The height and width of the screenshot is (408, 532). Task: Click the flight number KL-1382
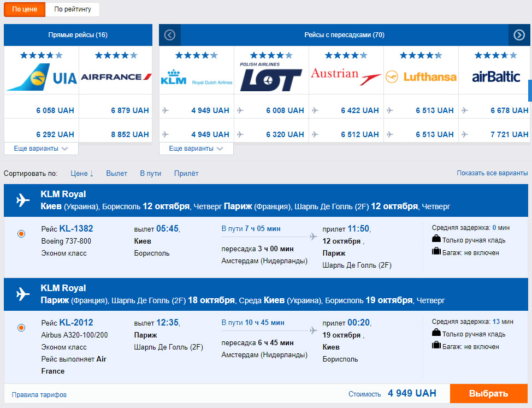[x=76, y=229]
